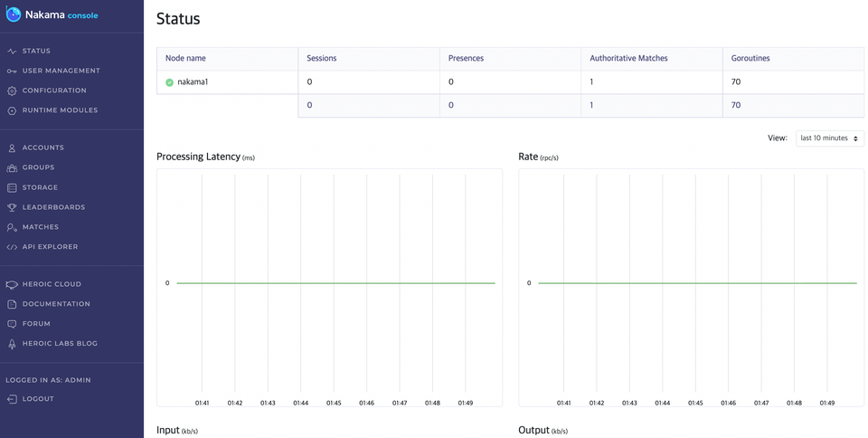
Task: Open the Forum link
Action: (x=36, y=324)
